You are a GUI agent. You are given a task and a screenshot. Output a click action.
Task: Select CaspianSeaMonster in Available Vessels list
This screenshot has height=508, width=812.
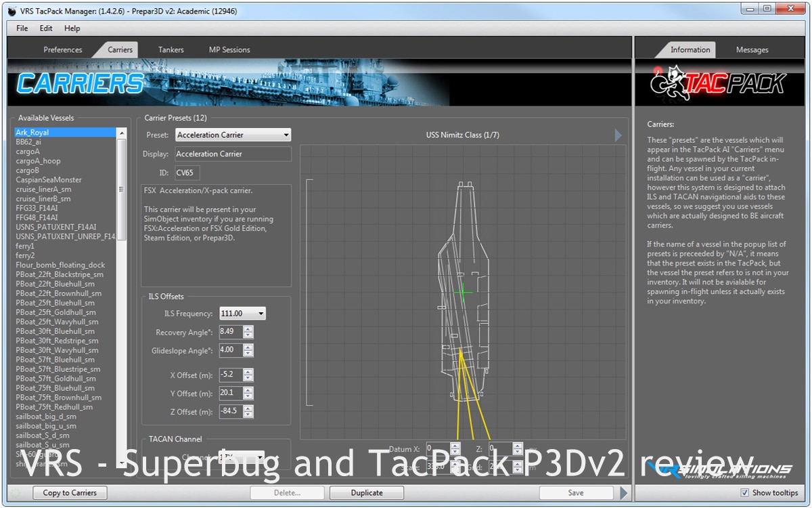coord(49,180)
